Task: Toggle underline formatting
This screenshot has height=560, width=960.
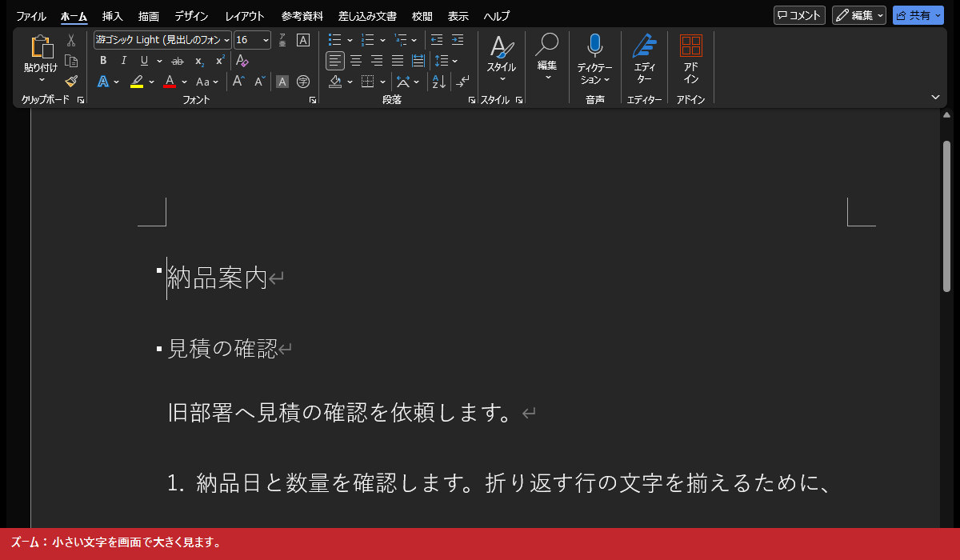Action: (145, 61)
